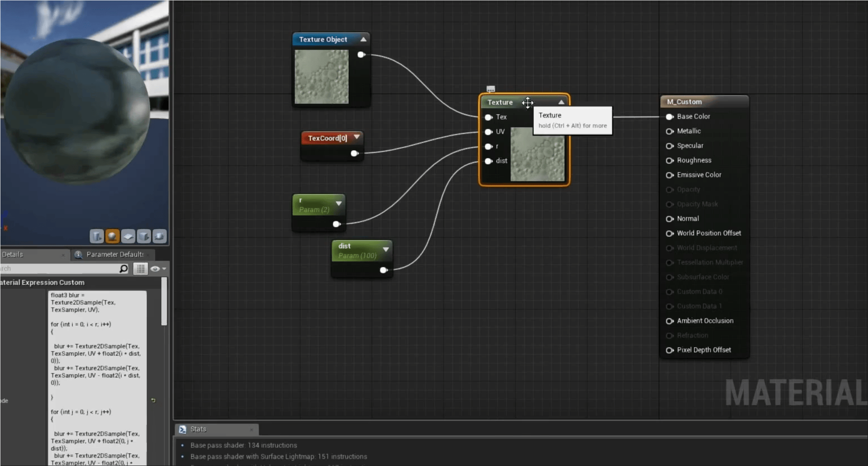Click the Metallic input pin
Image resolution: width=868 pixels, height=466 pixels.
(670, 131)
